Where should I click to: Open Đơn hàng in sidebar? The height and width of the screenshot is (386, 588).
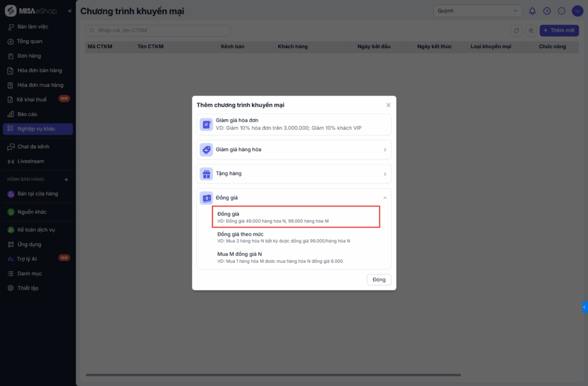click(x=37, y=56)
